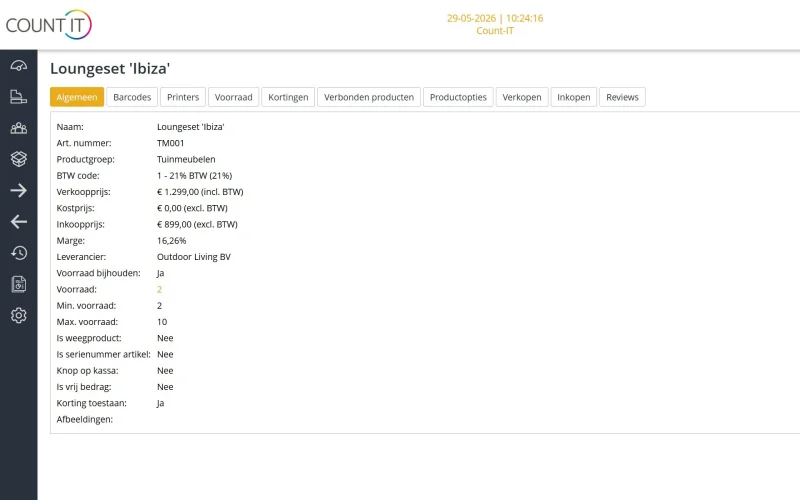Screen dimensions: 800x500
Task: Switch to the Printers tab
Action: [183, 97]
